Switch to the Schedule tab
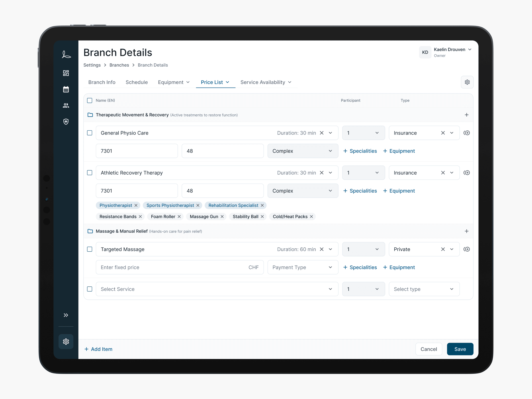Screen dimensions: 532x399 pyautogui.click(x=137, y=82)
